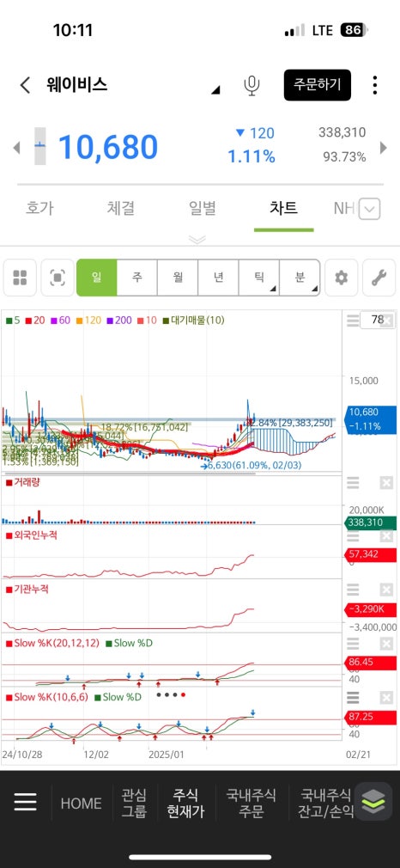400x868 pixels.
Task: Tap the red 20-day moving average legend
Action: click(x=33, y=320)
